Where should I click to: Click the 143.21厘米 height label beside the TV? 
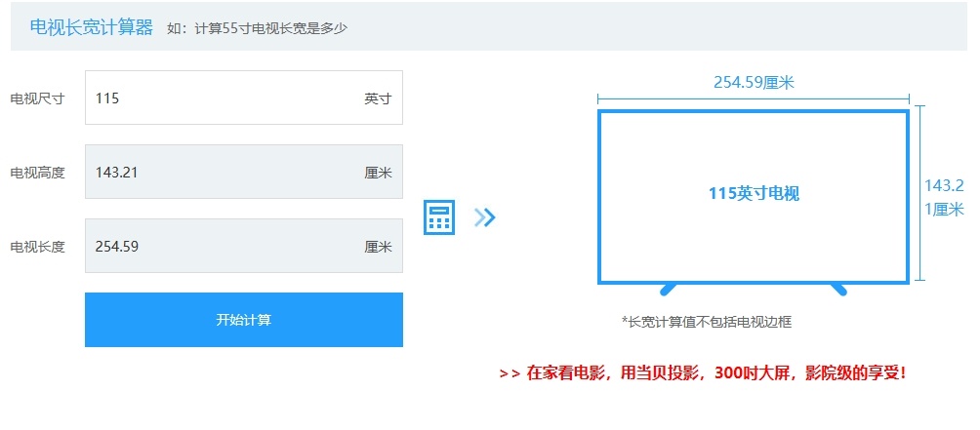pyautogui.click(x=944, y=197)
